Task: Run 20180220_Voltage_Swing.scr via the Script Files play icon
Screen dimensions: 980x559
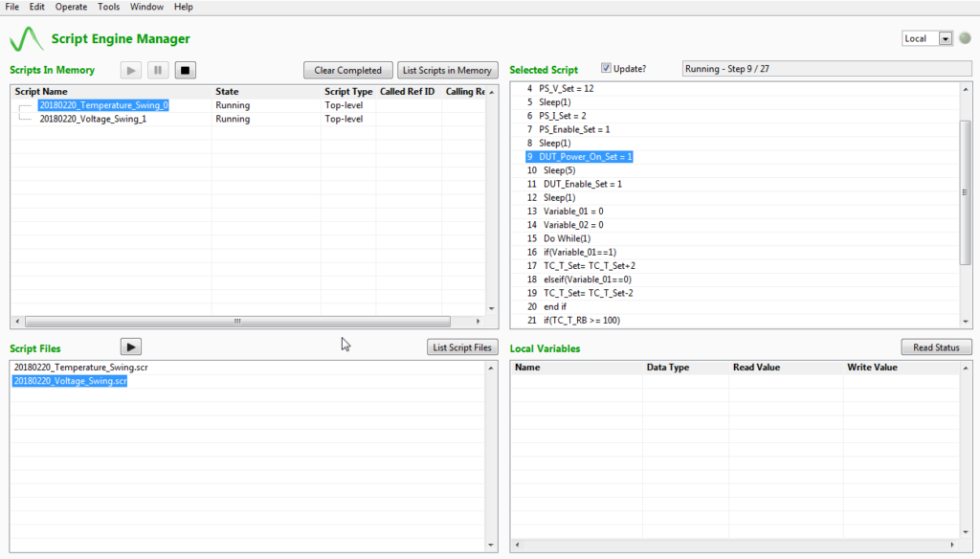Action: point(130,346)
